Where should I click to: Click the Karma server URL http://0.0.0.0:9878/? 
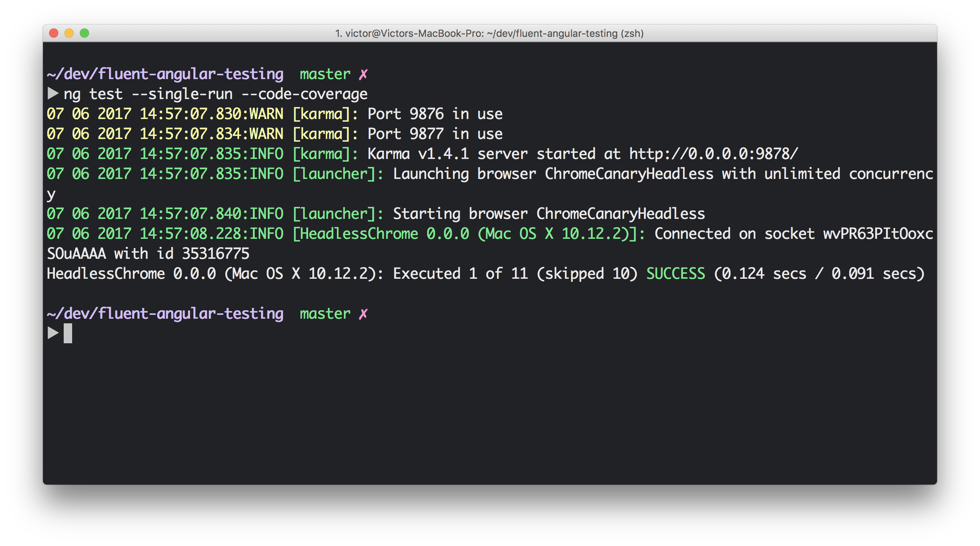713,154
